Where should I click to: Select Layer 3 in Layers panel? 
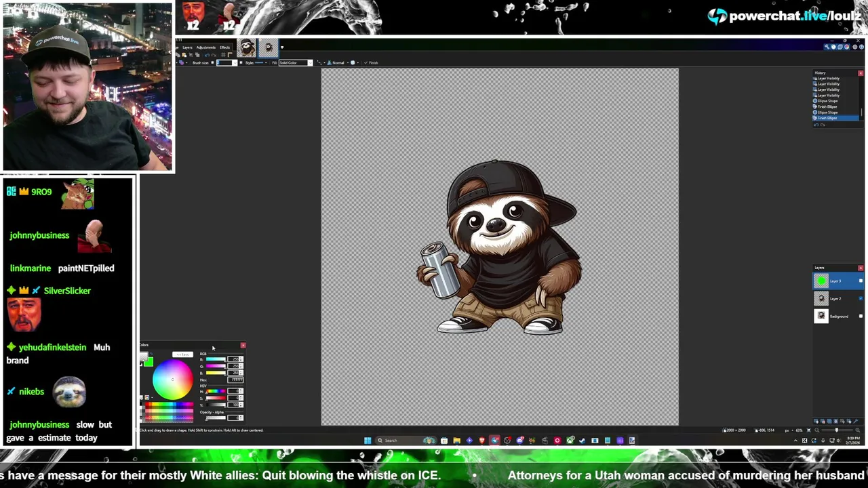click(x=838, y=281)
